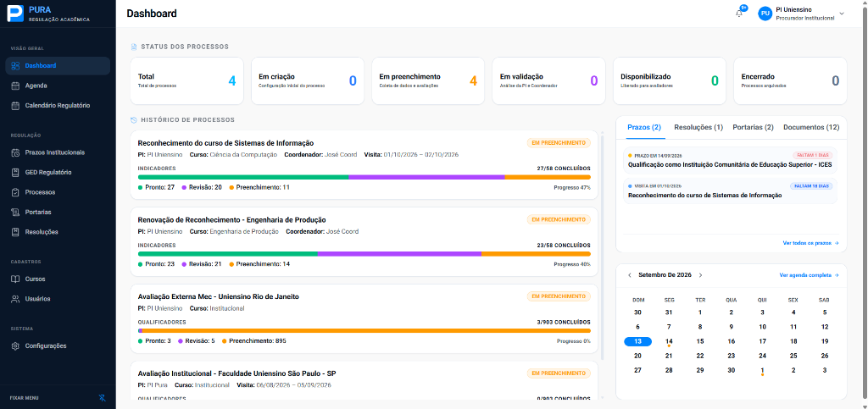
Task: Click the Calendário Regulatório icon
Action: [x=15, y=106]
